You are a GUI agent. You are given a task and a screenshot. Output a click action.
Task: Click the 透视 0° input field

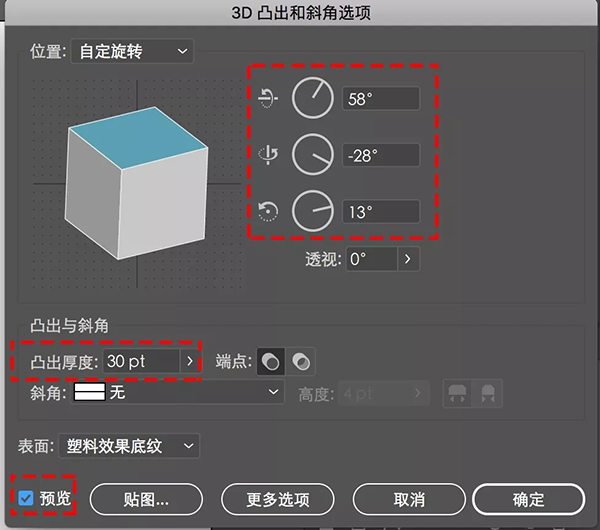point(371,259)
